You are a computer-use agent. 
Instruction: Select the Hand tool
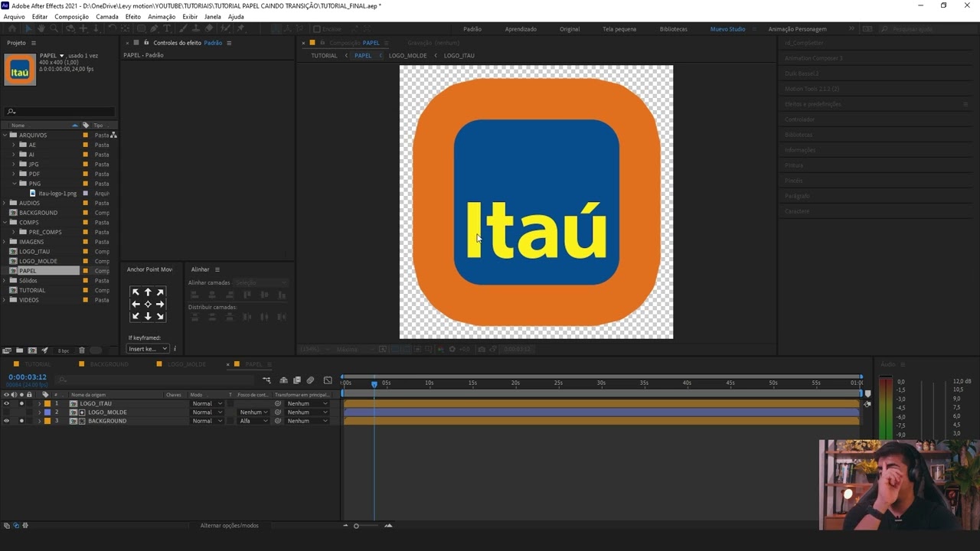(x=41, y=29)
